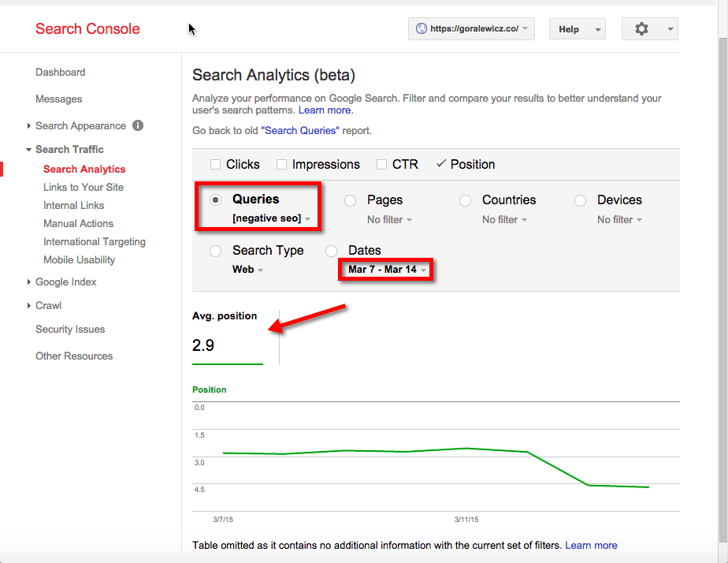Open the Countries No filter dropdown
The image size is (728, 563).
(x=504, y=220)
